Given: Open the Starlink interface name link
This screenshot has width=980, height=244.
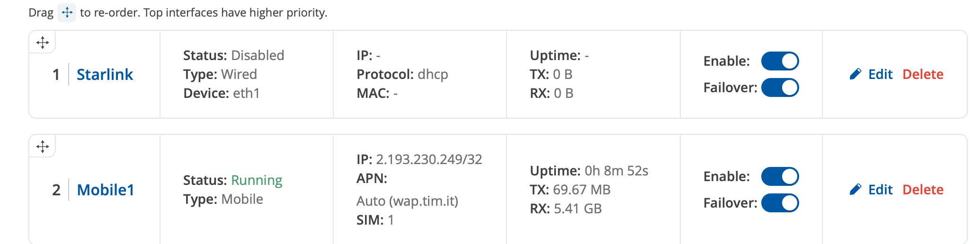Looking at the screenshot, I should (x=105, y=74).
